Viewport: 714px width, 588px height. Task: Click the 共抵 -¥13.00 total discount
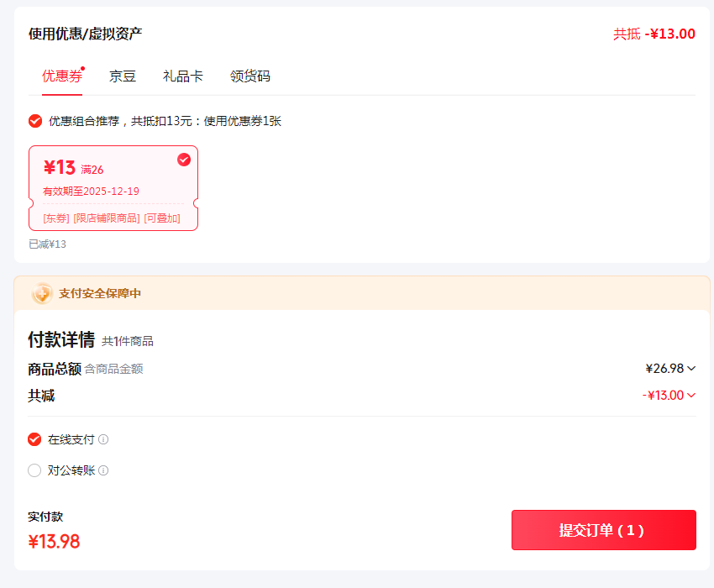click(654, 34)
